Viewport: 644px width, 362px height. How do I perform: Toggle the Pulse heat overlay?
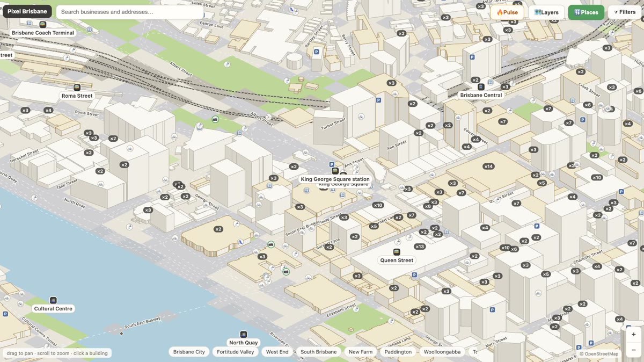(x=507, y=12)
